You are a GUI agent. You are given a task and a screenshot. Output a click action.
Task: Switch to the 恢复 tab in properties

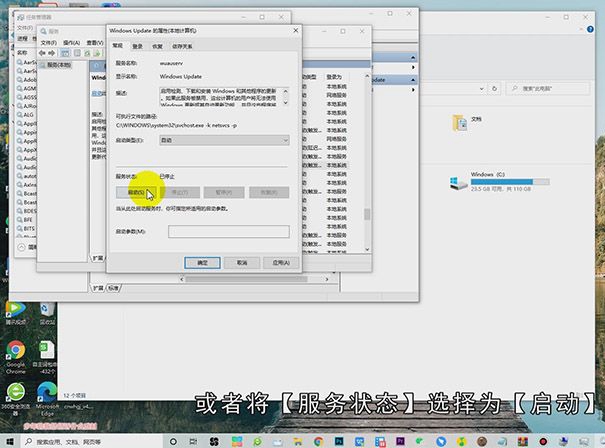[157, 46]
